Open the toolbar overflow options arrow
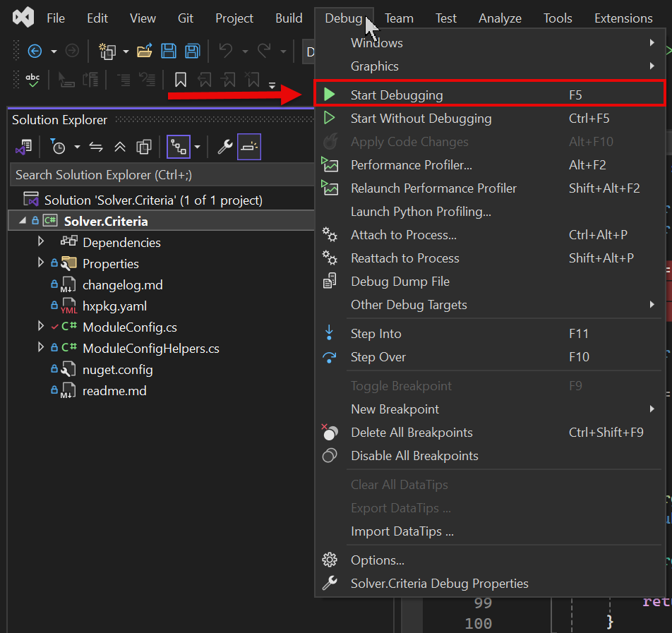This screenshot has height=633, width=672. [x=272, y=85]
